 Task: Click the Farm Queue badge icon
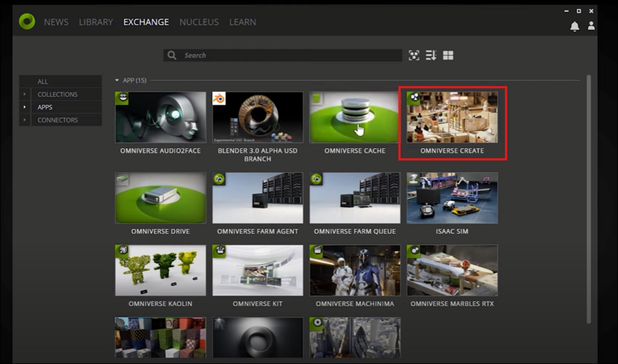point(316,179)
